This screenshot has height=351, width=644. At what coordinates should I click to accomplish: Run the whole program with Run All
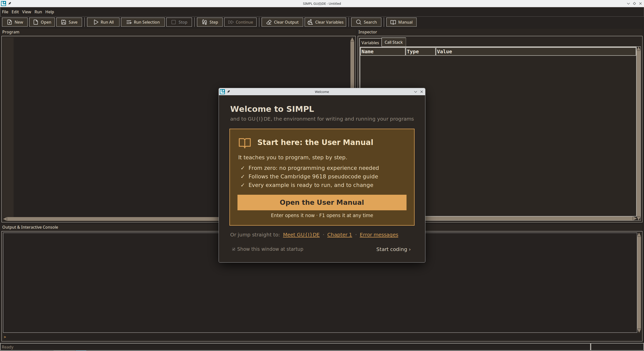[103, 22]
